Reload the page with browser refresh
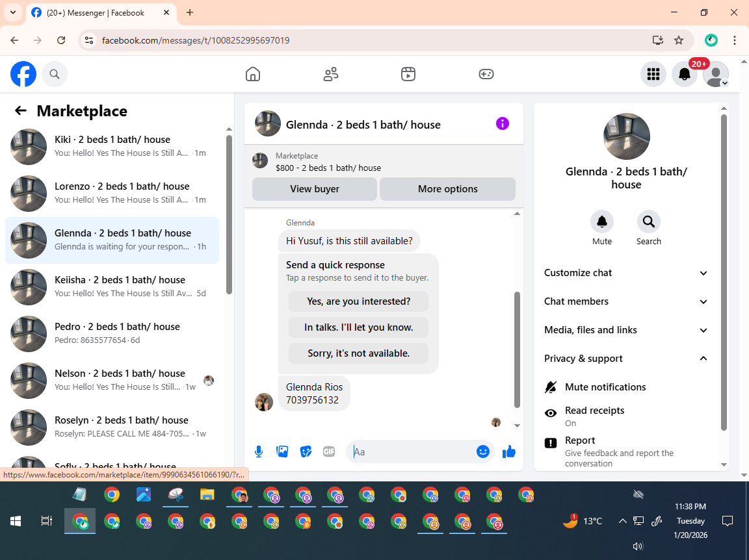The width and height of the screenshot is (749, 560). (61, 40)
